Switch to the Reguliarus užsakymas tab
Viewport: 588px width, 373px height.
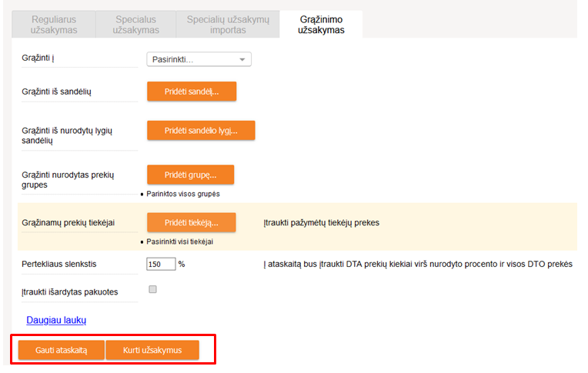[53, 24]
